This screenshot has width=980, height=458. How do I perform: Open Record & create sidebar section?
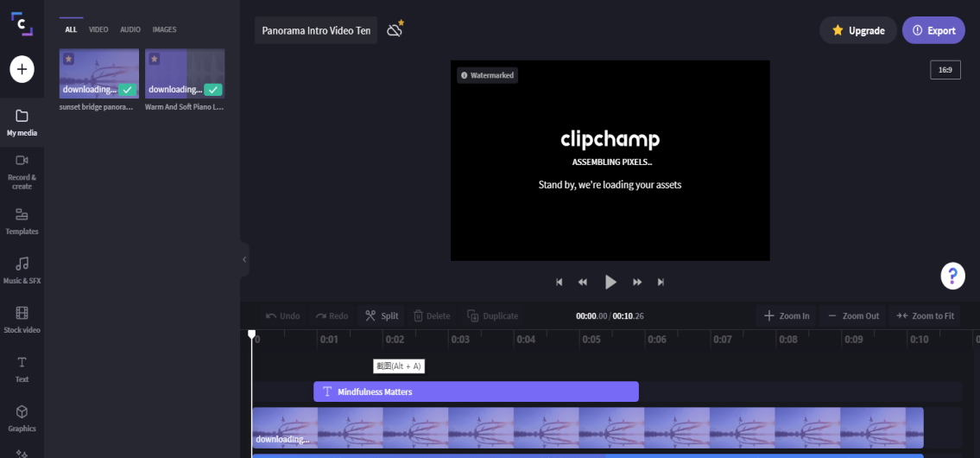tap(22, 172)
